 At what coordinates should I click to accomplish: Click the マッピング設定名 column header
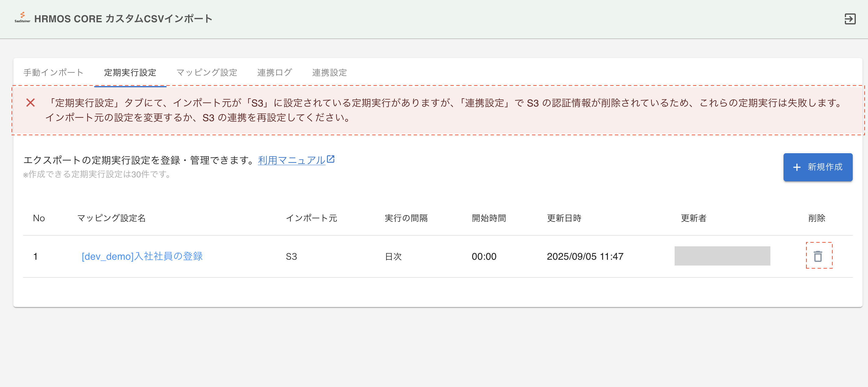111,218
